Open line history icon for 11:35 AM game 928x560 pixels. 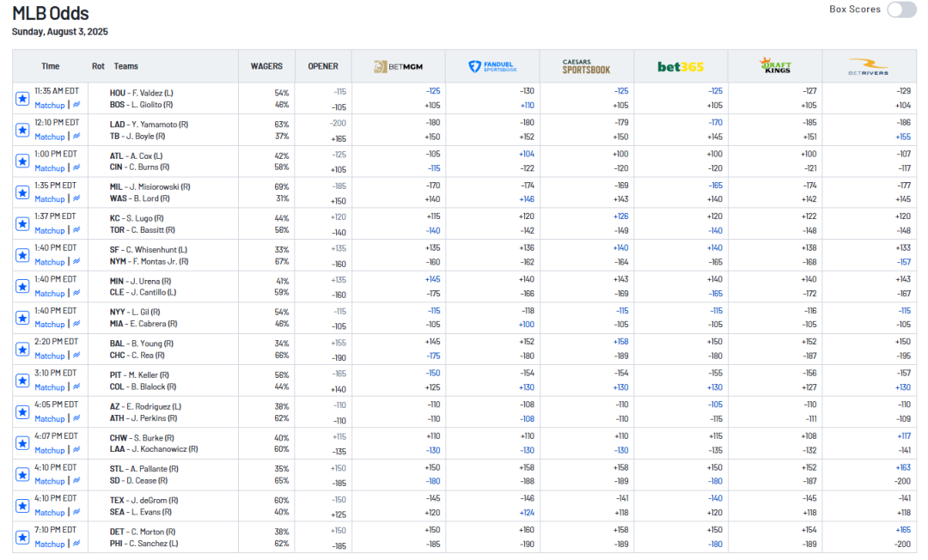point(77,105)
